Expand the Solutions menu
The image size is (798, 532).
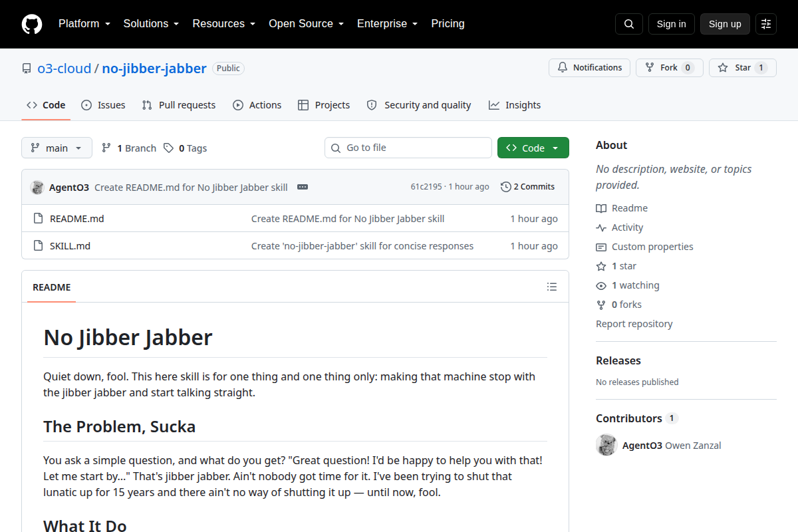coord(151,24)
